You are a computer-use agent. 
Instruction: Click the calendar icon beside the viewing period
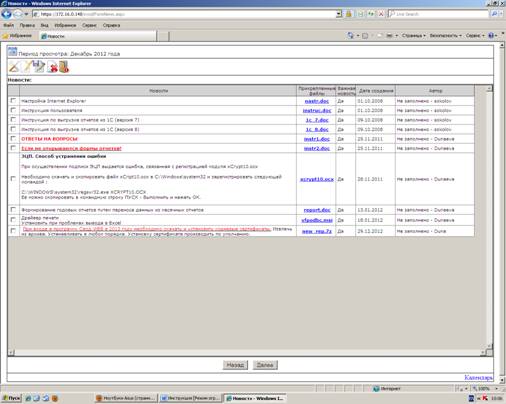(x=12, y=52)
